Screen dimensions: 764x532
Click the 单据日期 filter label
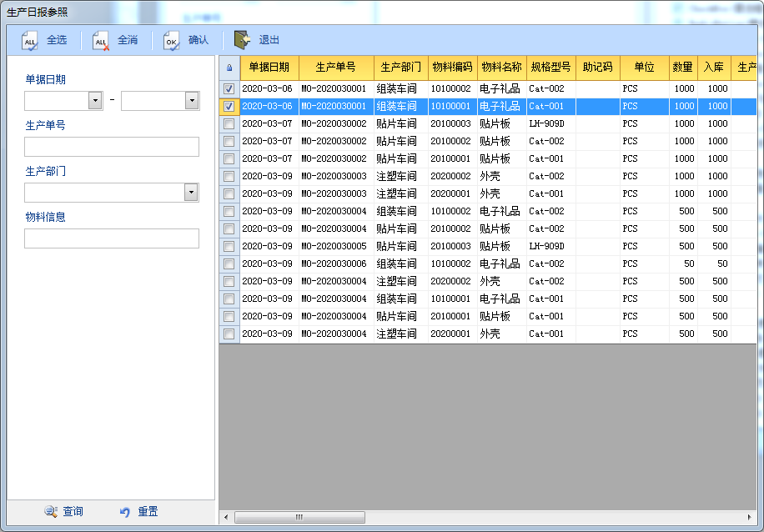pos(45,79)
